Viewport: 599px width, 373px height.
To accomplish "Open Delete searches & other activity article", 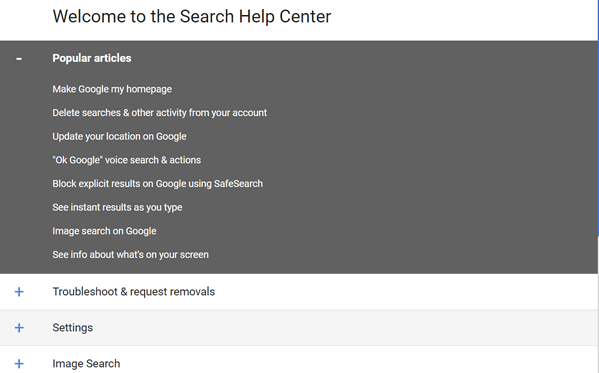I will [x=160, y=113].
